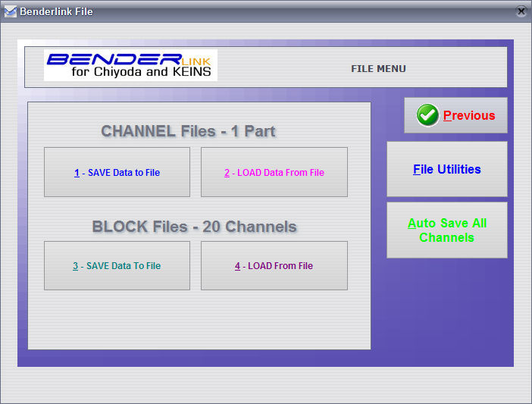Open File Utilities

pyautogui.click(x=446, y=169)
